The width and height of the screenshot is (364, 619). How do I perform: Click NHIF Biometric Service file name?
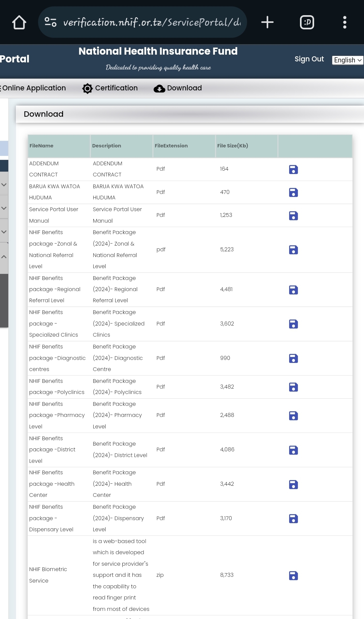(x=48, y=575)
